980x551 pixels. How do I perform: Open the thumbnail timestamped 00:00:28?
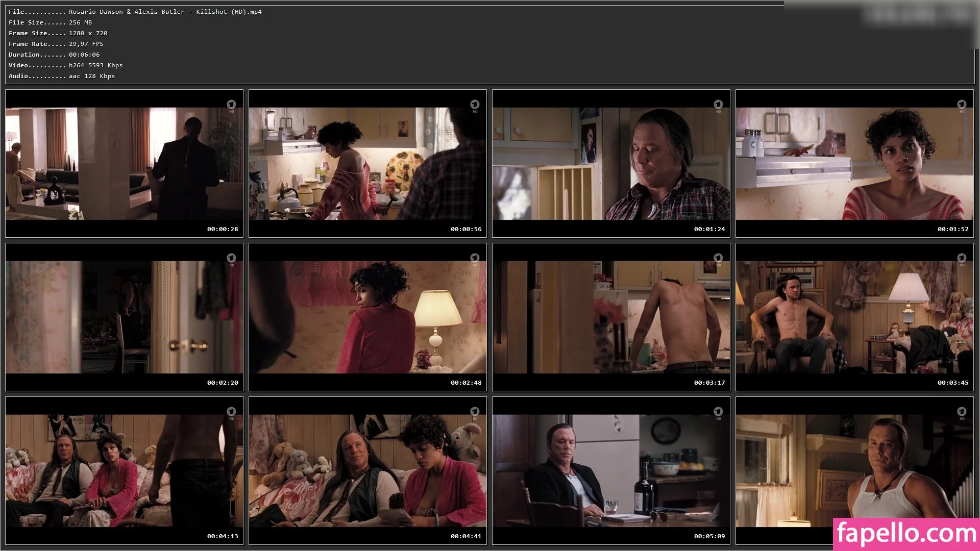(x=124, y=163)
